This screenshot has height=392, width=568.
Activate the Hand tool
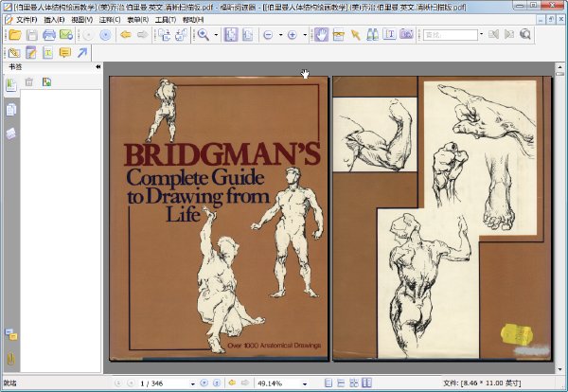click(321, 35)
